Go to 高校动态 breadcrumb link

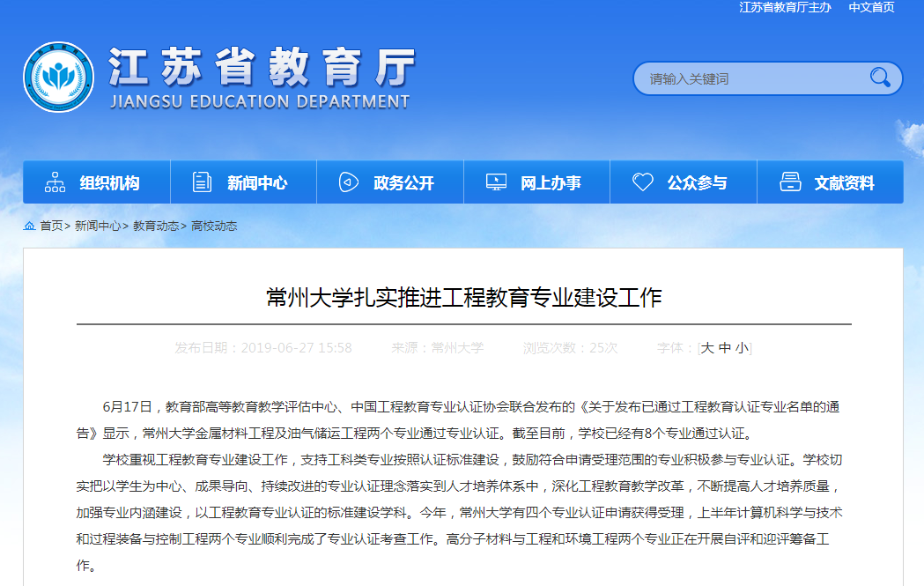214,226
